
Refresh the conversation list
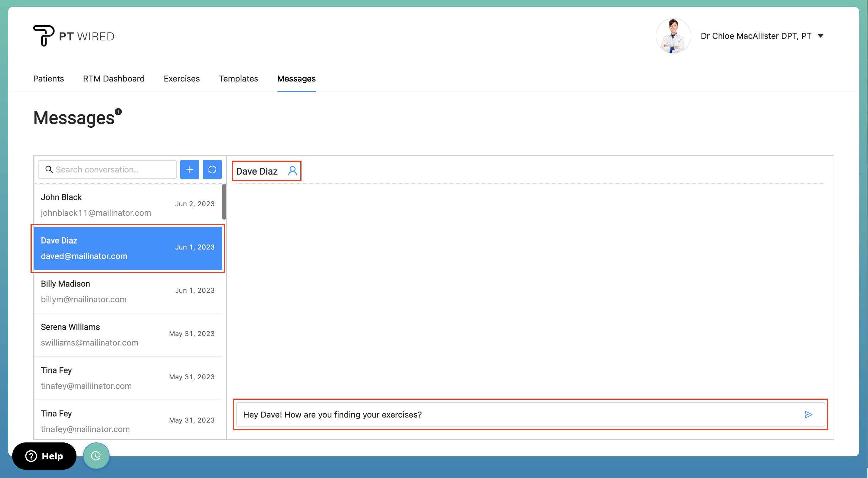212,170
